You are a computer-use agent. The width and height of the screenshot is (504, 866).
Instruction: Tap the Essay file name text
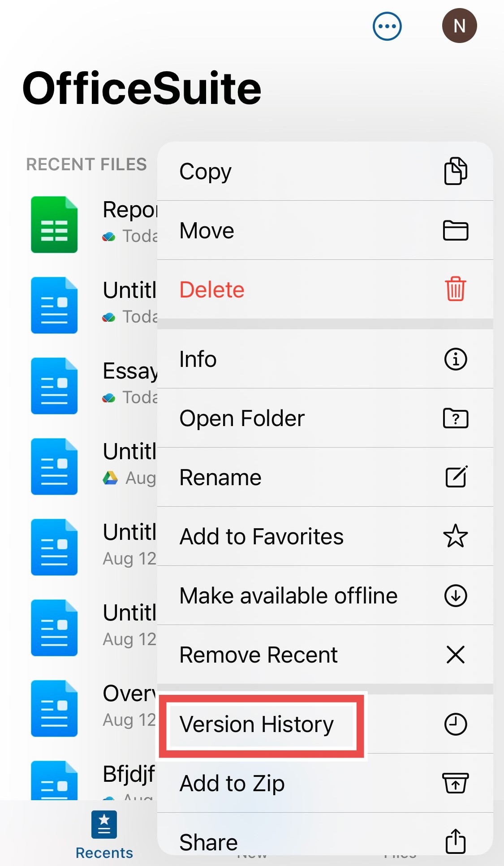[x=130, y=371]
